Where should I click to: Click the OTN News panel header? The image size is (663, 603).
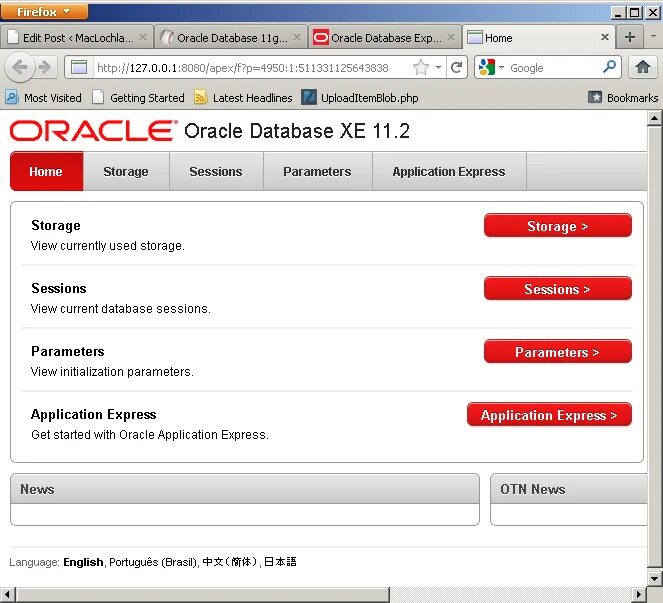[x=569, y=489]
